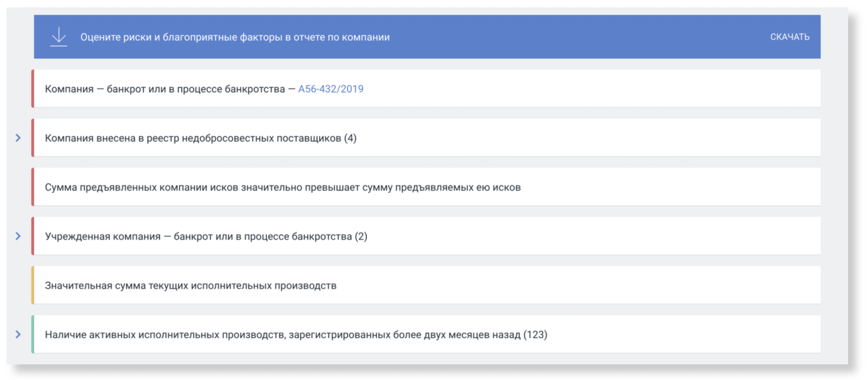Click banner text 'Оцените риски и благоприятные факторы'
The height and width of the screenshot is (380, 868).
[181, 37]
